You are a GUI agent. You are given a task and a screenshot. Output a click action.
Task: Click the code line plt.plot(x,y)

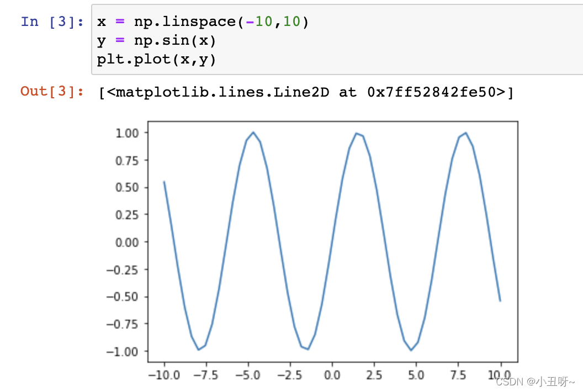point(156,60)
